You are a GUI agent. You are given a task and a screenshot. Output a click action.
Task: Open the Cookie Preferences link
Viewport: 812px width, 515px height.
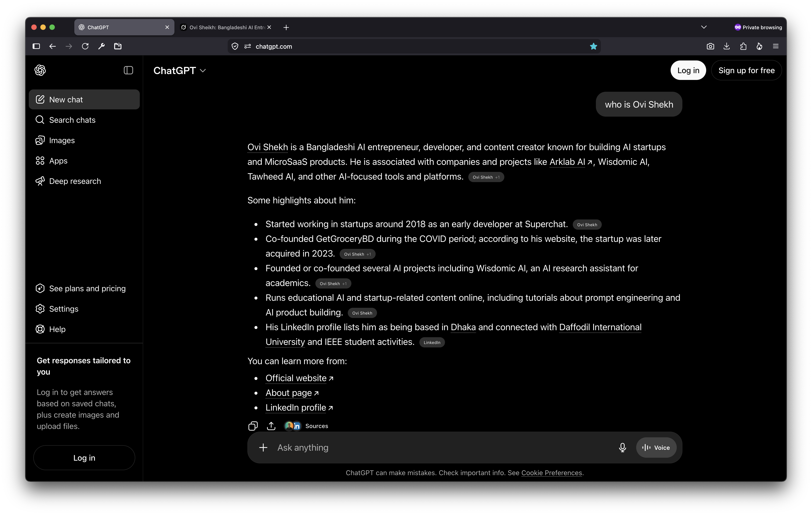[552, 473]
